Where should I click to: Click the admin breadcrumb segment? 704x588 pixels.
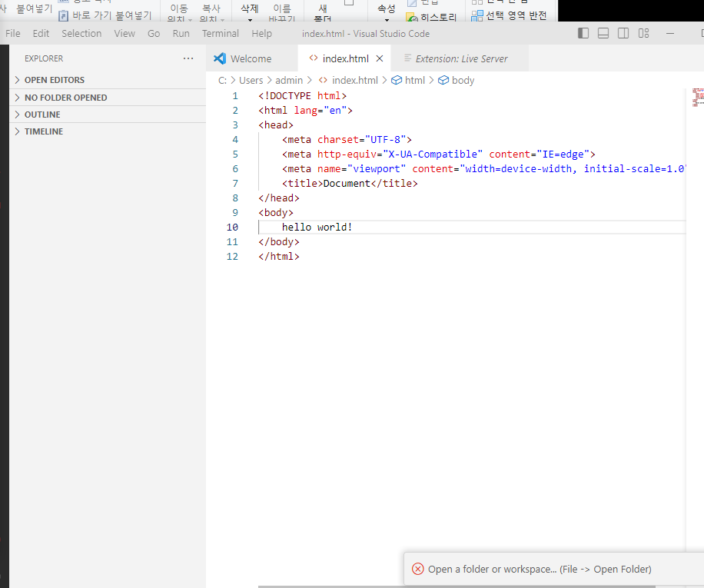pos(289,80)
